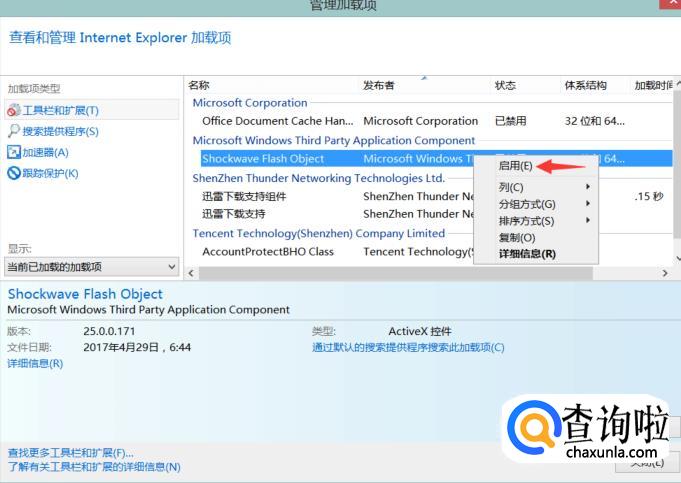Screen dimensions: 681x483
Task: Expand the 排序方式(S) submenu
Action: coord(536,221)
